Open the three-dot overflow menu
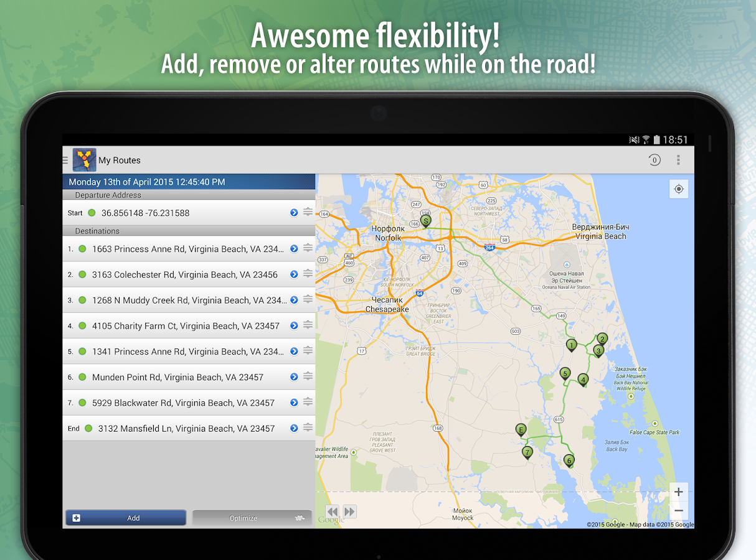The image size is (756, 560). 678,160
